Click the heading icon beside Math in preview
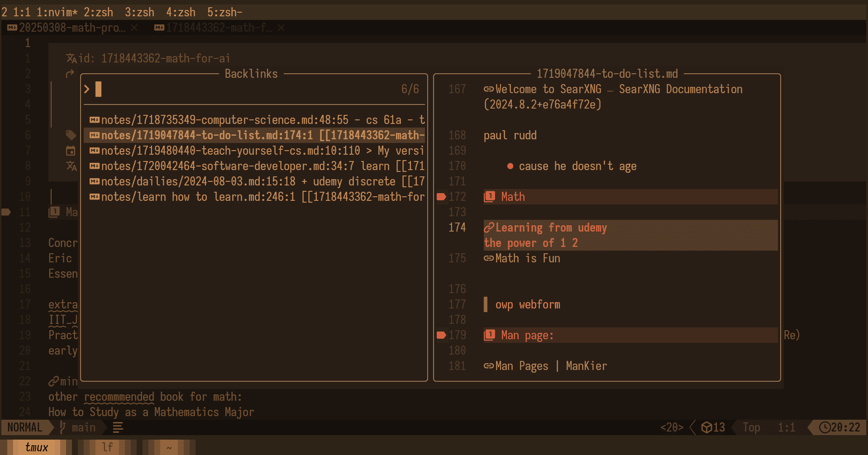This screenshot has width=868, height=455. 489,197
